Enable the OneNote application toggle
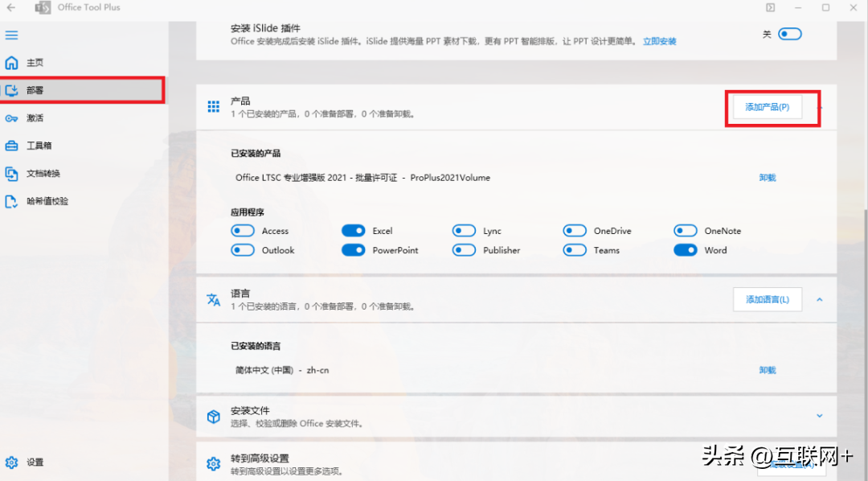 point(686,231)
